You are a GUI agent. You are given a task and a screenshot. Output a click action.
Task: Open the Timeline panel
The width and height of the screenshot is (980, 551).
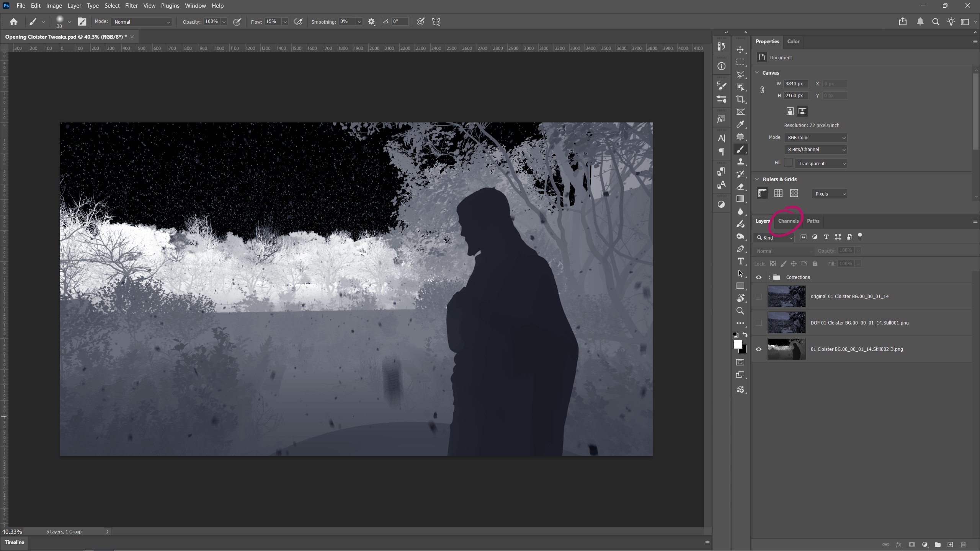coord(15,542)
